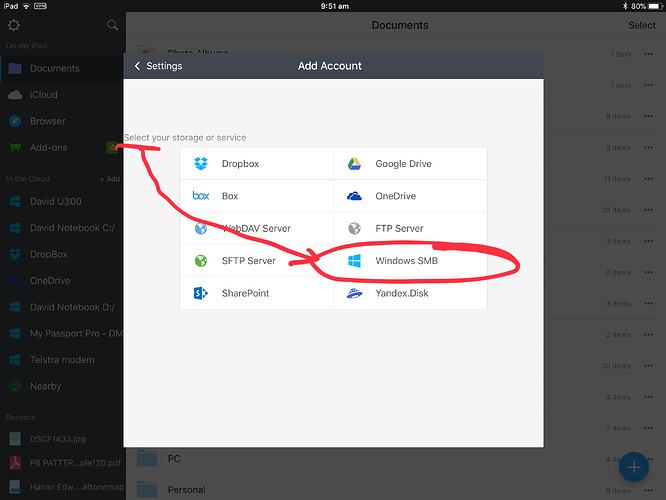
Task: Open the Personal folder
Action: point(186,490)
